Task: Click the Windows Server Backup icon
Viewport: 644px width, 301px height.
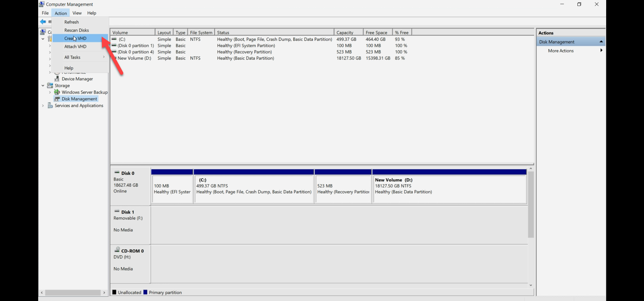Action: point(57,92)
